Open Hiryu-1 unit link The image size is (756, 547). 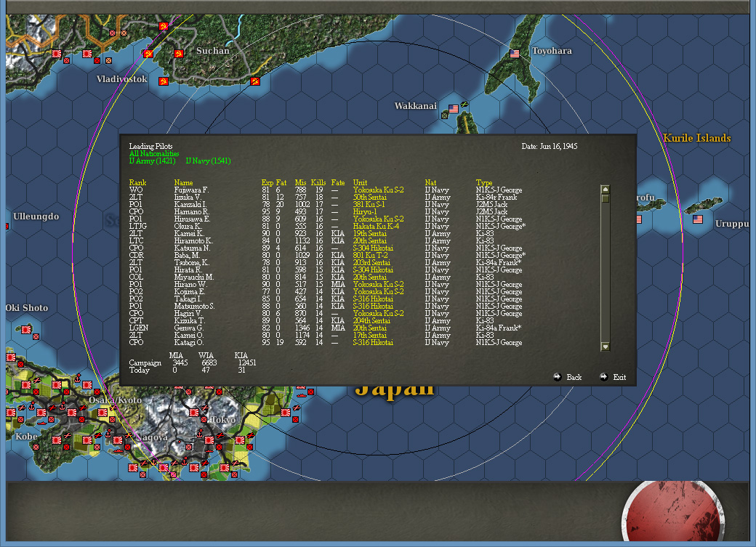pyautogui.click(x=365, y=211)
